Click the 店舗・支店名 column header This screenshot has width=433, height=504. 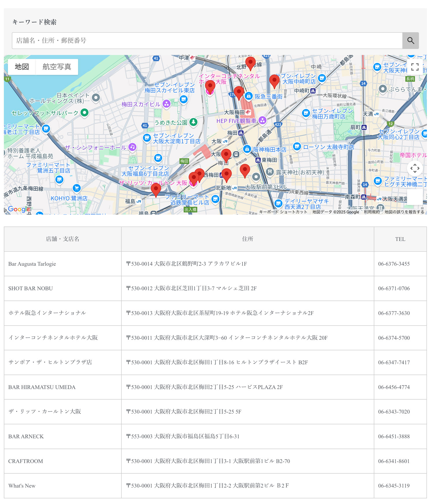[63, 239]
